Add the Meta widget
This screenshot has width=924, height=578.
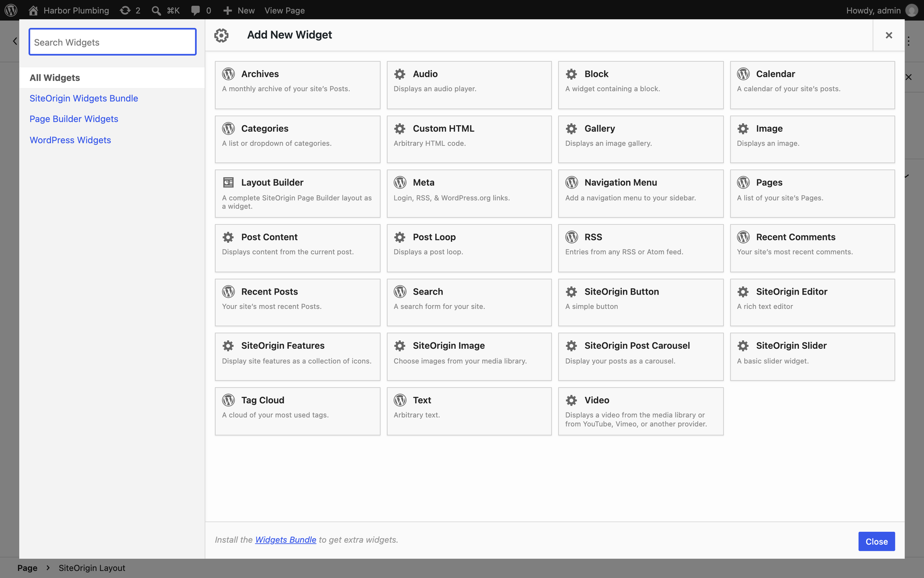469,194
